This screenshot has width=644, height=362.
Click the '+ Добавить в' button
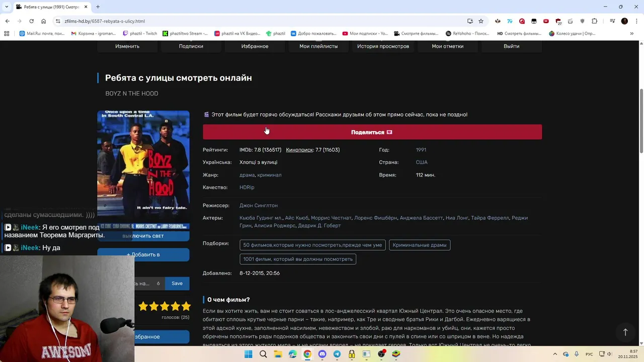tap(143, 254)
